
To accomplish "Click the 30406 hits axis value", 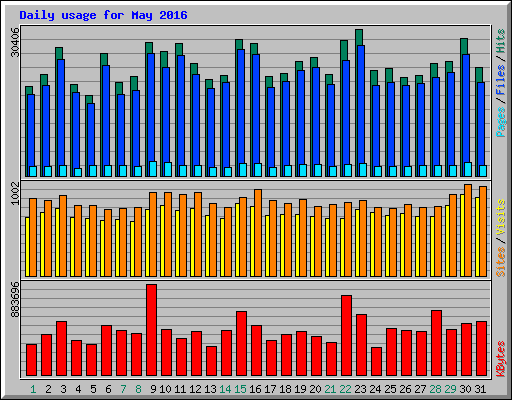I will [x=15, y=42].
